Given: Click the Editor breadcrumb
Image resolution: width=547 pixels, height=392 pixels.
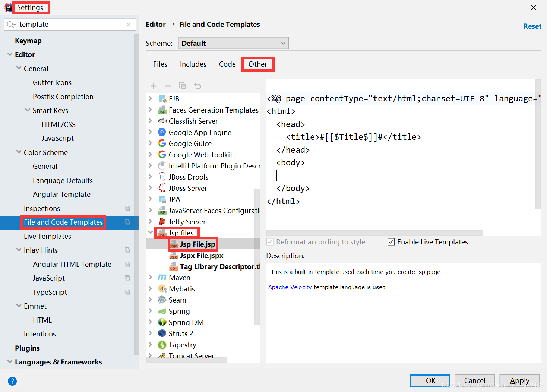Looking at the screenshot, I should click(156, 25).
